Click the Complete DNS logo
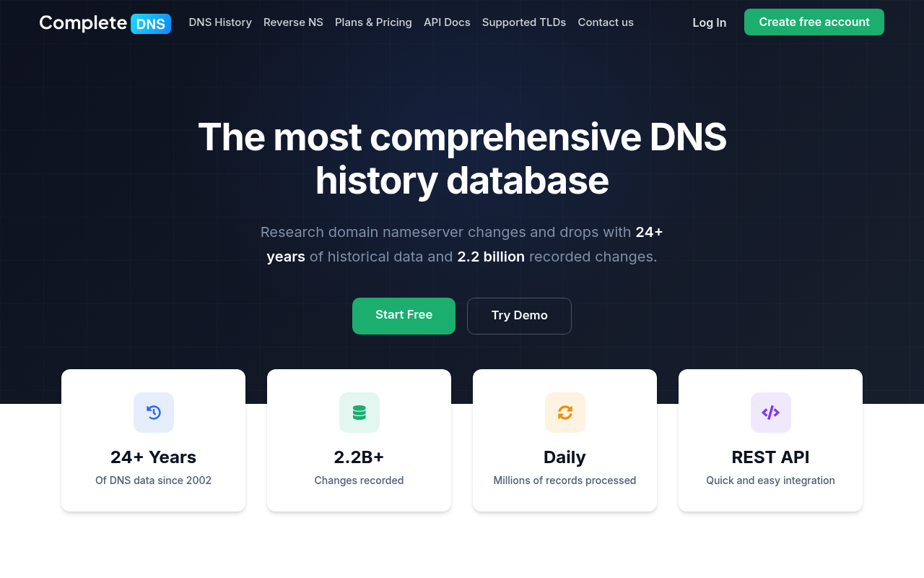 (x=105, y=23)
